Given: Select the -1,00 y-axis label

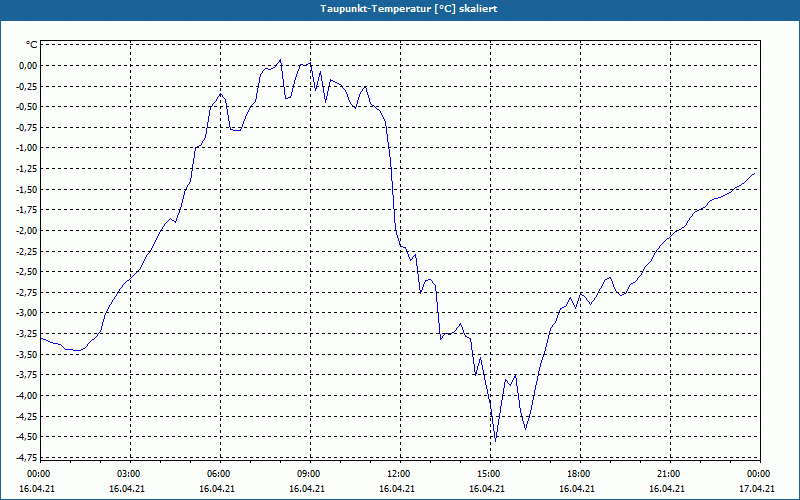Looking at the screenshot, I should click(27, 148).
